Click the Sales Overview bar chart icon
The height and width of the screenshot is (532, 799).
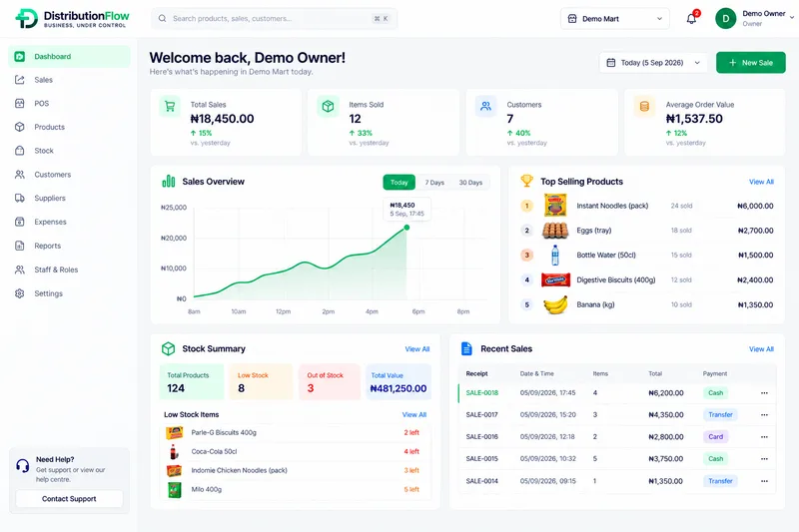pyautogui.click(x=168, y=182)
